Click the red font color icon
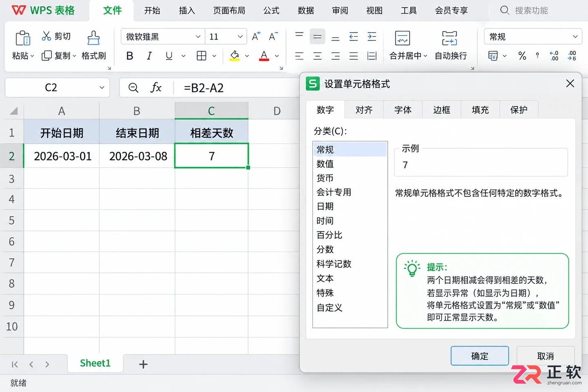This screenshot has height=392, width=588. [264, 56]
